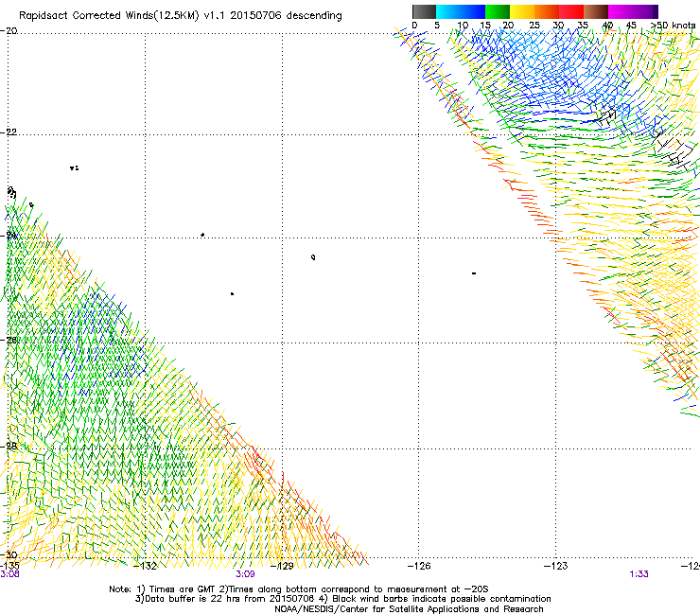This screenshot has height=615, width=700.
Task: Click the legend tick label '45'
Action: 631,26
